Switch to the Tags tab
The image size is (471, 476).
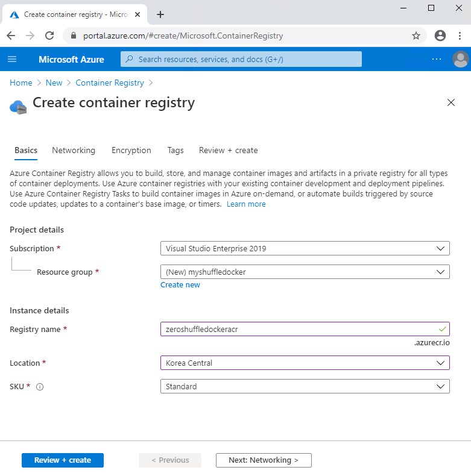175,150
